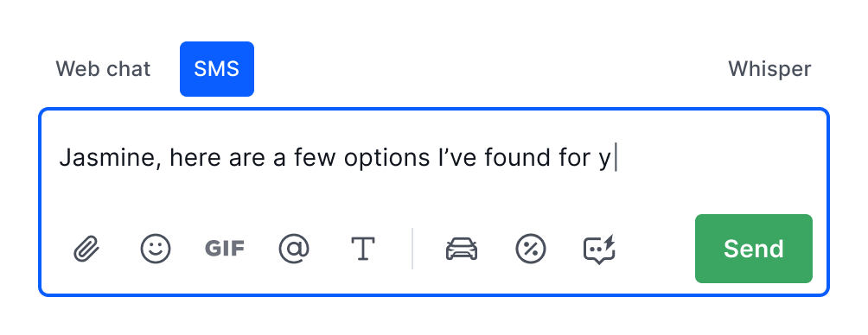This screenshot has height=335, width=868.
Task: Open text formatting via the T icon
Action: [363, 249]
